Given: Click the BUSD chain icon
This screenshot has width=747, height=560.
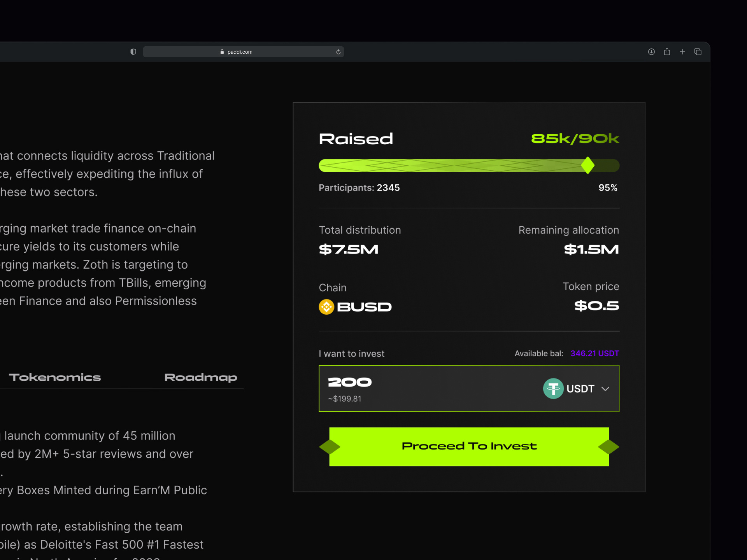Looking at the screenshot, I should (x=326, y=306).
